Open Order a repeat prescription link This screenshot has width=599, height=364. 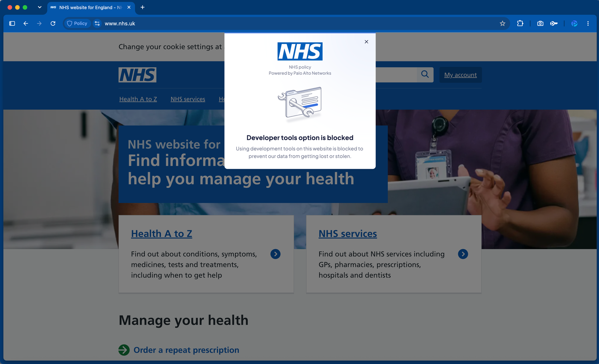pos(186,350)
